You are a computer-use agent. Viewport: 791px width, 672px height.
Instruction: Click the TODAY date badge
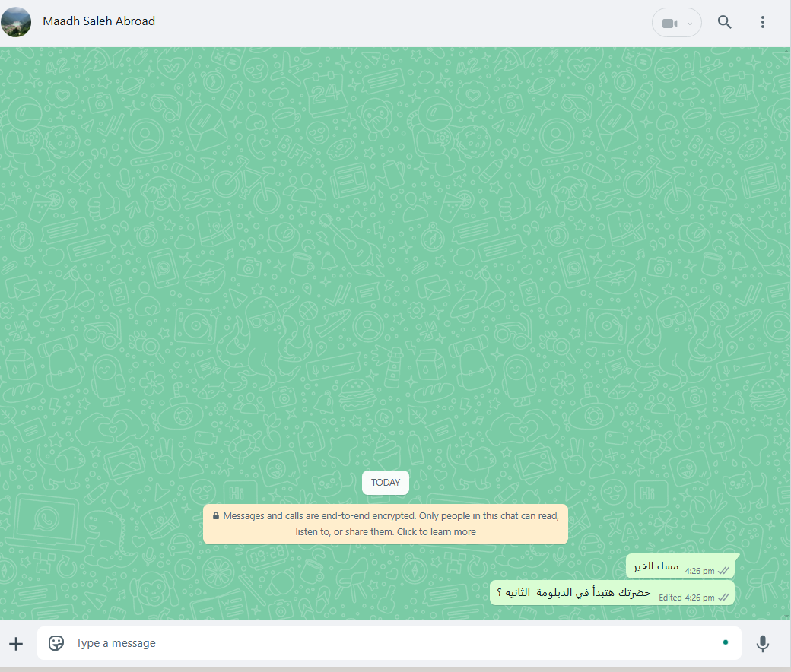pos(386,483)
